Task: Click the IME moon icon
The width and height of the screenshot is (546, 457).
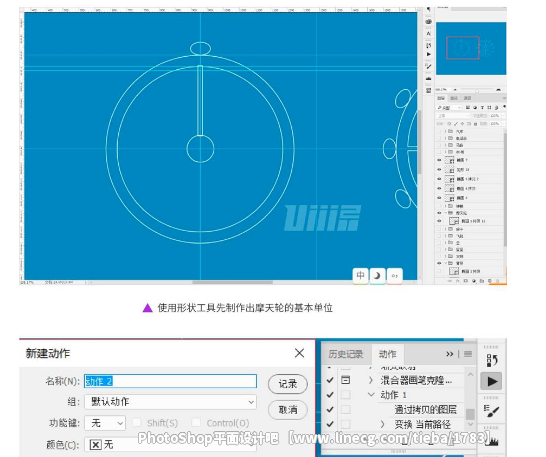Action: pyautogui.click(x=377, y=276)
